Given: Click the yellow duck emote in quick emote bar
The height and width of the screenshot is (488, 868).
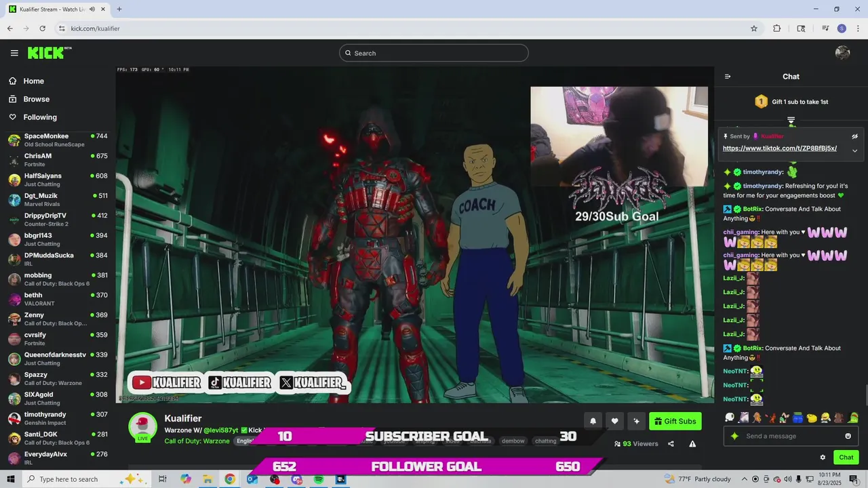Looking at the screenshot, I should tap(812, 418).
